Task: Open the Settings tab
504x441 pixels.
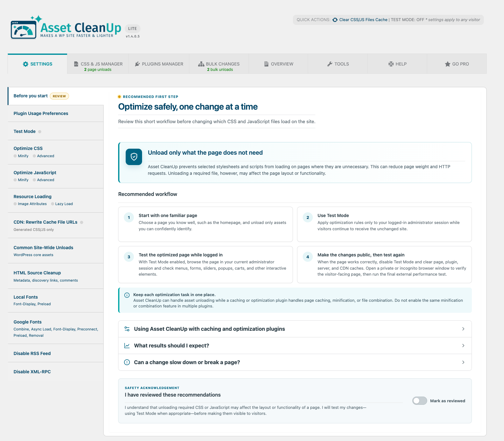Action: tap(37, 64)
